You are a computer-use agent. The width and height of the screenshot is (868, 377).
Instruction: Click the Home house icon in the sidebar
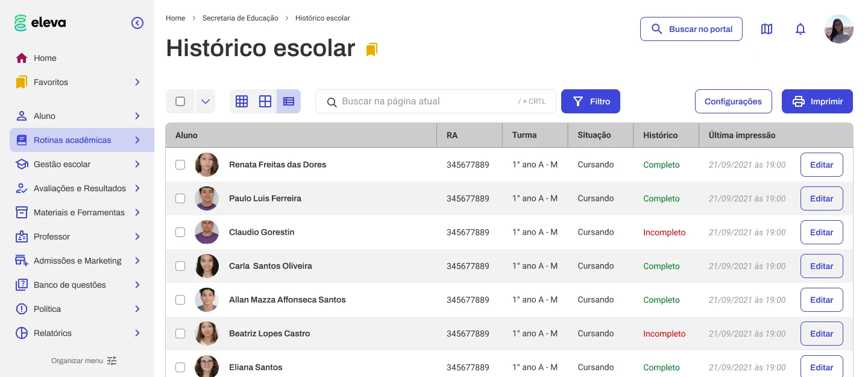tap(22, 58)
